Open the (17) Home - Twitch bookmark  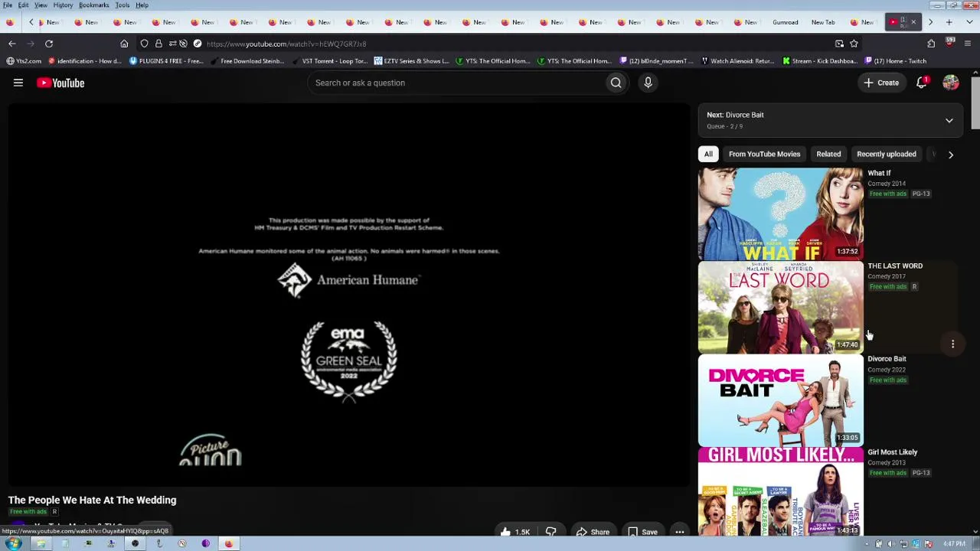(x=896, y=61)
